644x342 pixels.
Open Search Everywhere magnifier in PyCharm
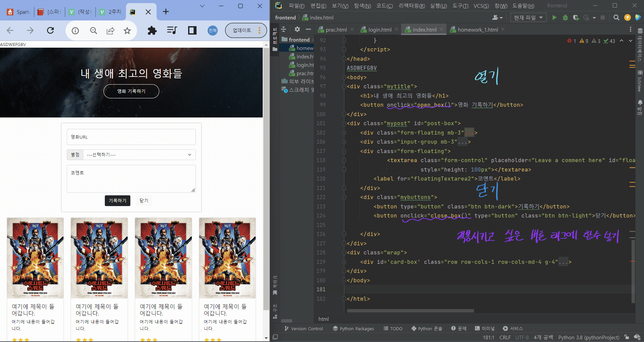point(616,17)
